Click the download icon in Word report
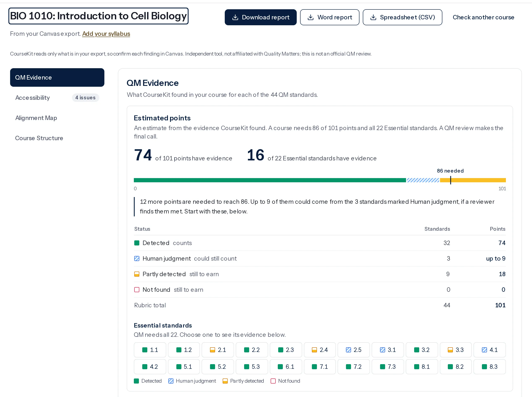The image size is (532, 397). click(311, 17)
